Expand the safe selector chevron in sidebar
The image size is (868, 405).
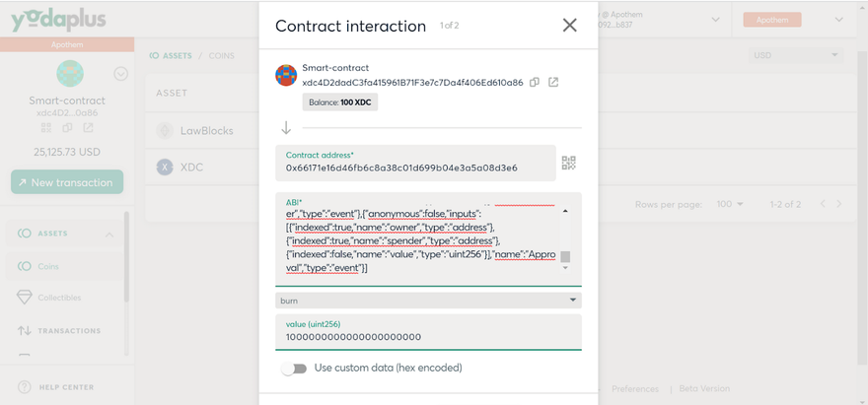(120, 73)
